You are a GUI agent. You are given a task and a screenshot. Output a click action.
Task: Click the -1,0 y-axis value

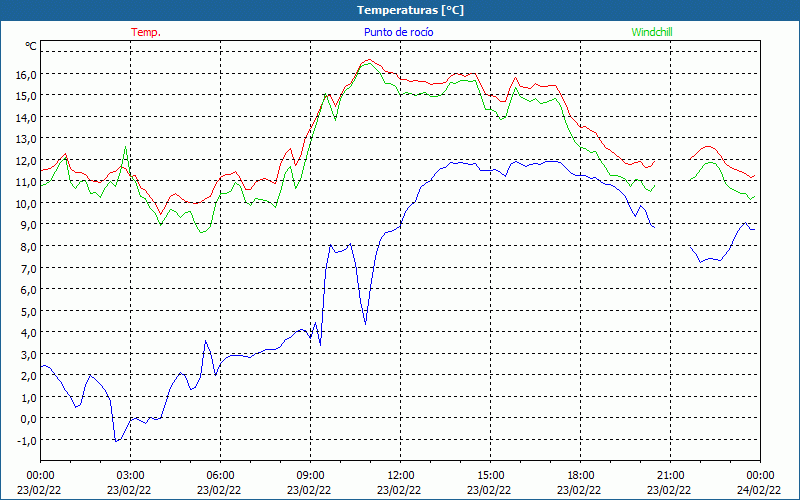(x=28, y=440)
